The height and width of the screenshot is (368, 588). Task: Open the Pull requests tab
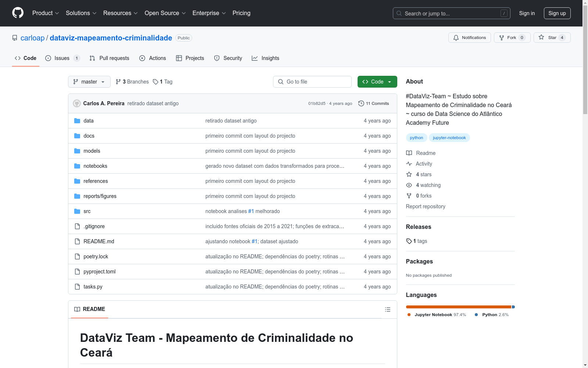pyautogui.click(x=109, y=58)
